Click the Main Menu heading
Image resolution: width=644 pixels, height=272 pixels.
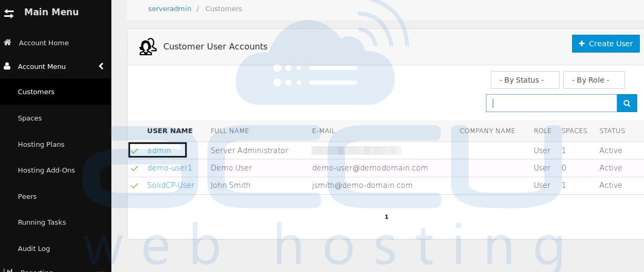tap(51, 12)
